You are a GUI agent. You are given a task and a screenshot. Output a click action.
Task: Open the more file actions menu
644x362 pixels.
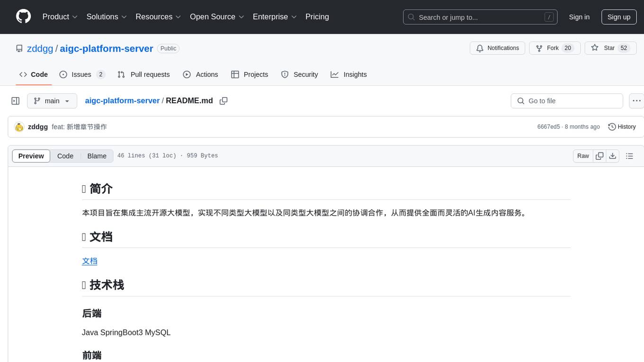(637, 101)
